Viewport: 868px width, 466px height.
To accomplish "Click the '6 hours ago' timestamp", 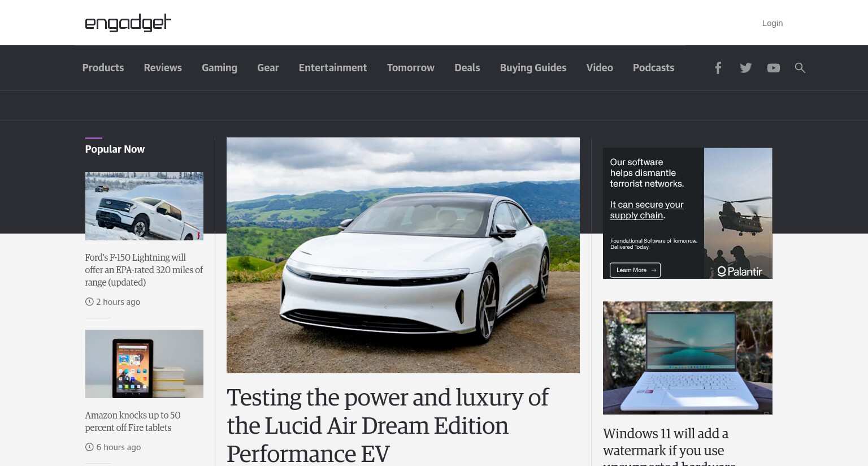I will coord(118,447).
